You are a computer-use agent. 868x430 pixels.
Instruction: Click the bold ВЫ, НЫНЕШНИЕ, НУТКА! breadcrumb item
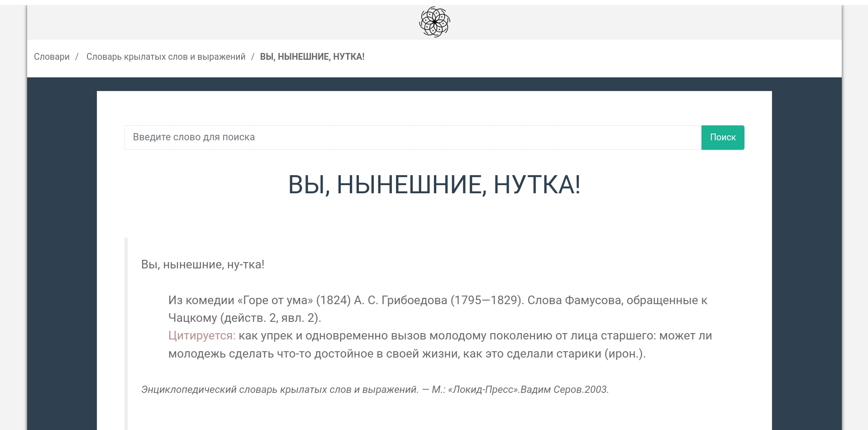(x=312, y=57)
